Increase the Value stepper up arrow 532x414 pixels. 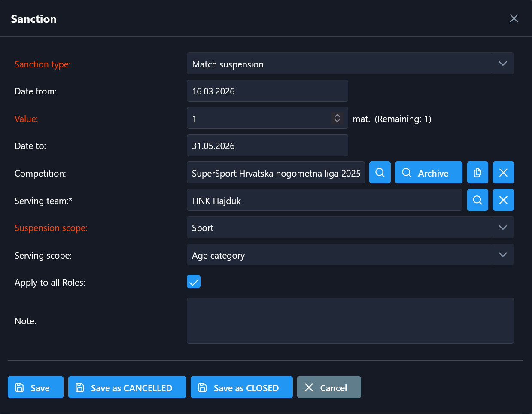tap(337, 115)
